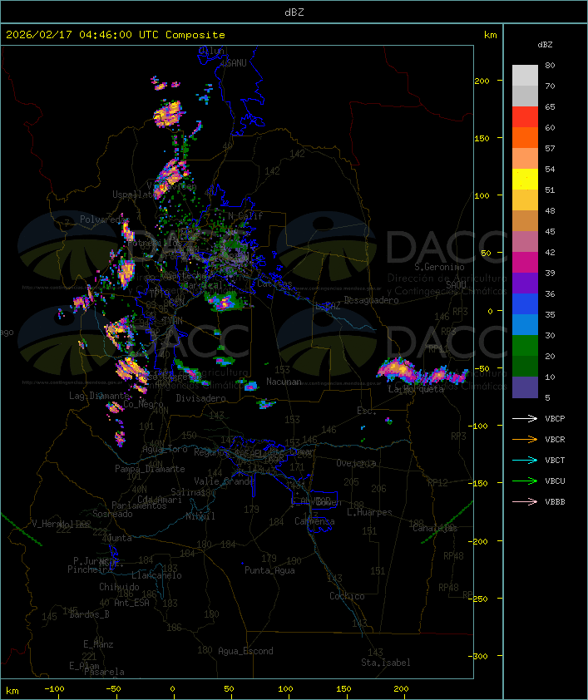Viewport: 588px width, 700px height.
Task: Click the dBZ title at the top
Action: 294,12
